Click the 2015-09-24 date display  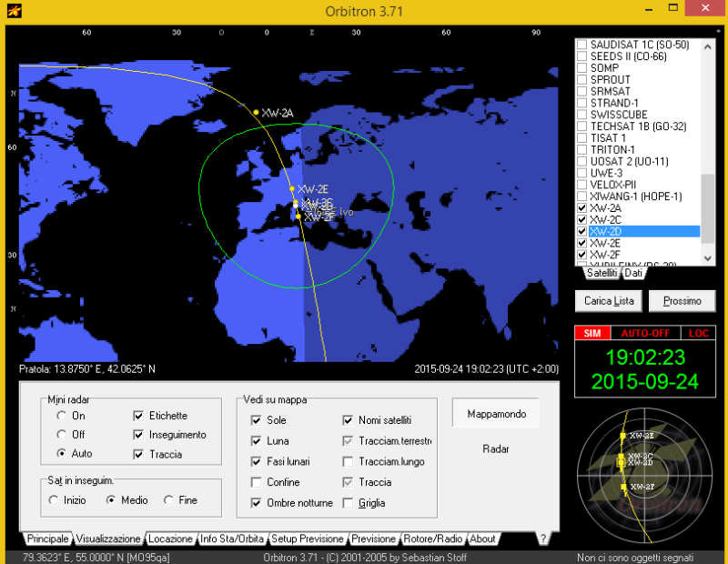coord(645,381)
